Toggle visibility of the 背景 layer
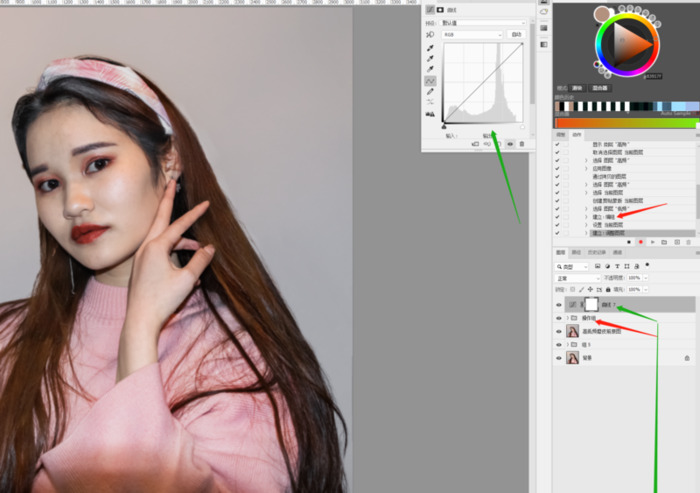 [559, 357]
